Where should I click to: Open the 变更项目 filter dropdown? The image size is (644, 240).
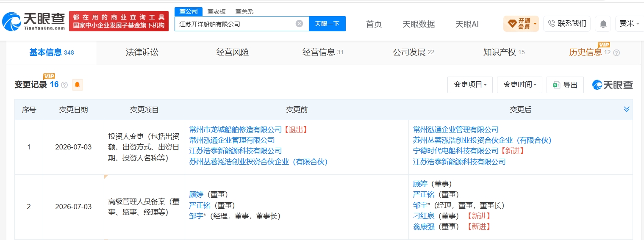point(470,85)
